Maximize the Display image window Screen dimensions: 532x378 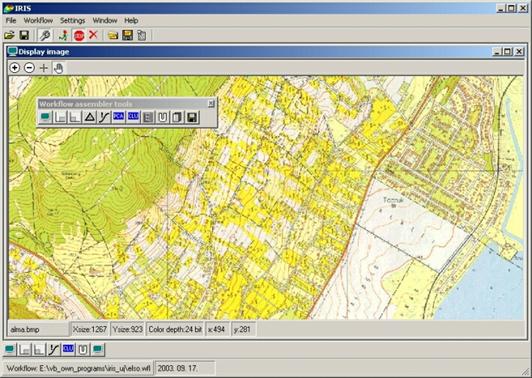tap(508, 52)
